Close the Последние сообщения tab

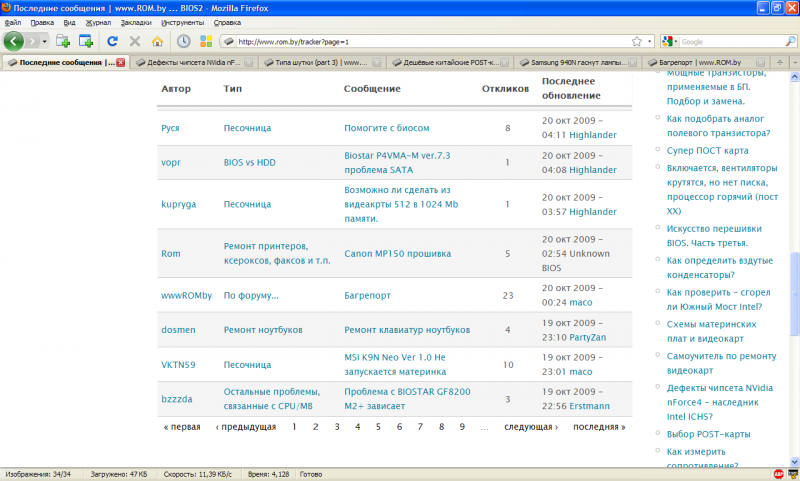click(120, 62)
